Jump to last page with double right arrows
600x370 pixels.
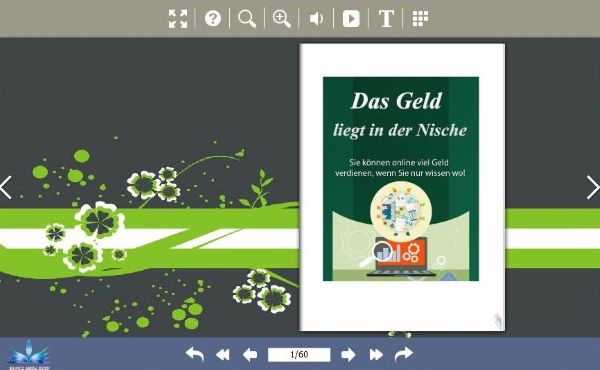376,355
